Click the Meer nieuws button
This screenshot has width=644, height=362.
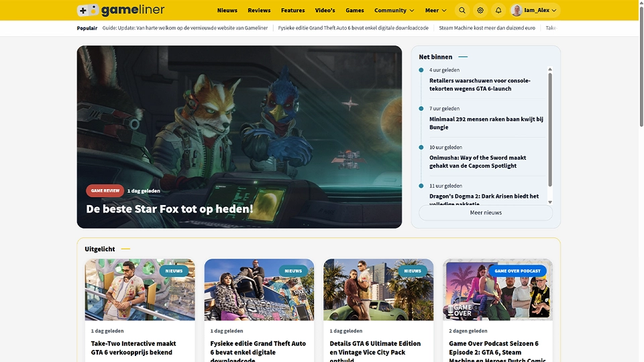(x=486, y=213)
